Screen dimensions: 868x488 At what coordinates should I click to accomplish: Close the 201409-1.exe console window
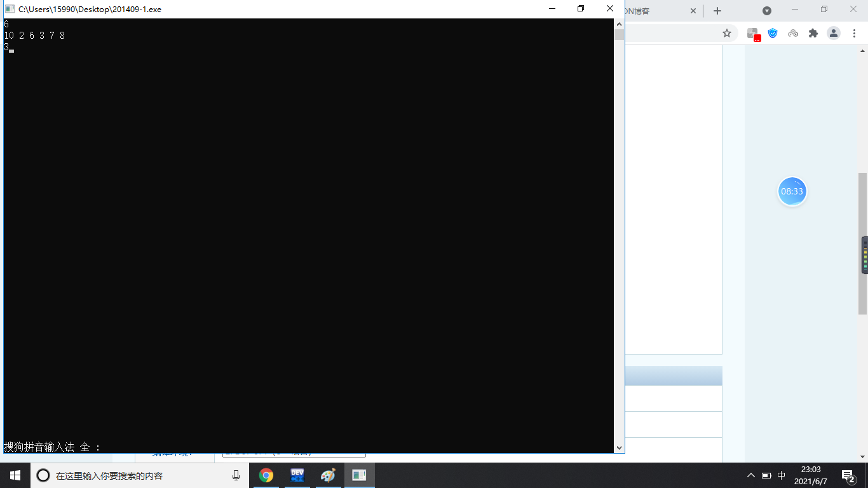610,9
